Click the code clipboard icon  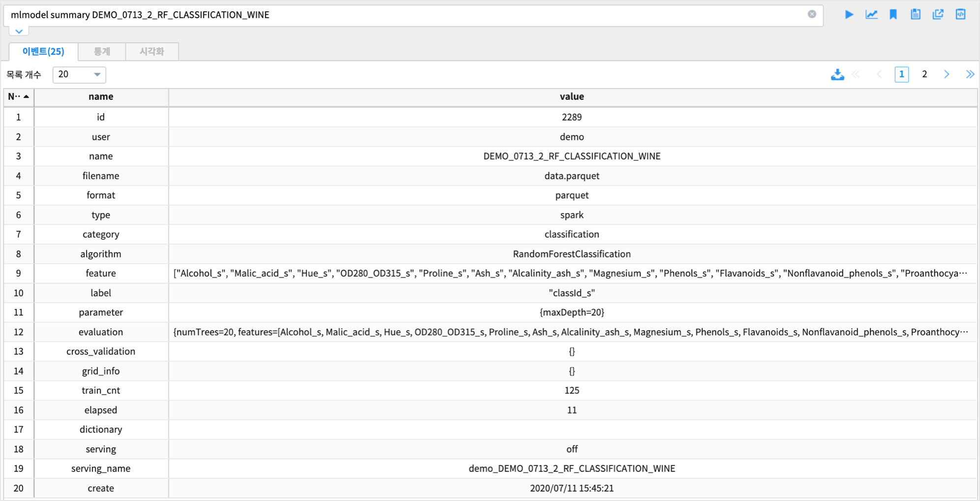point(961,15)
